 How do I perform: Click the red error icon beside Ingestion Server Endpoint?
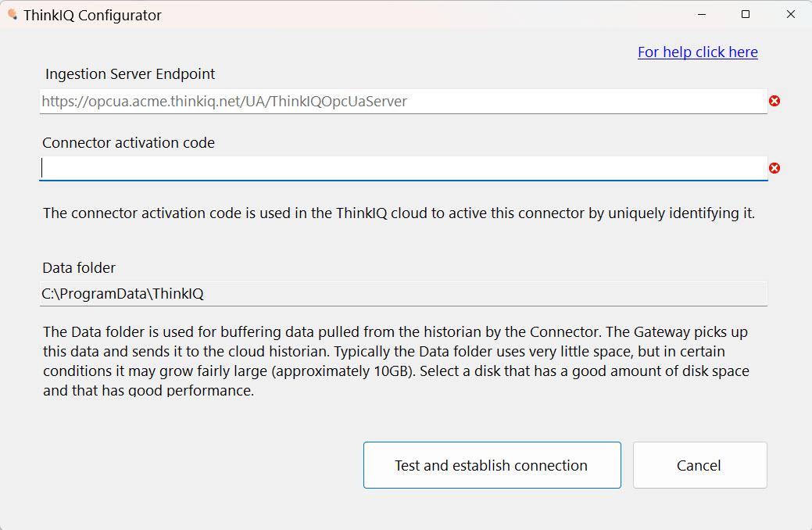click(774, 101)
